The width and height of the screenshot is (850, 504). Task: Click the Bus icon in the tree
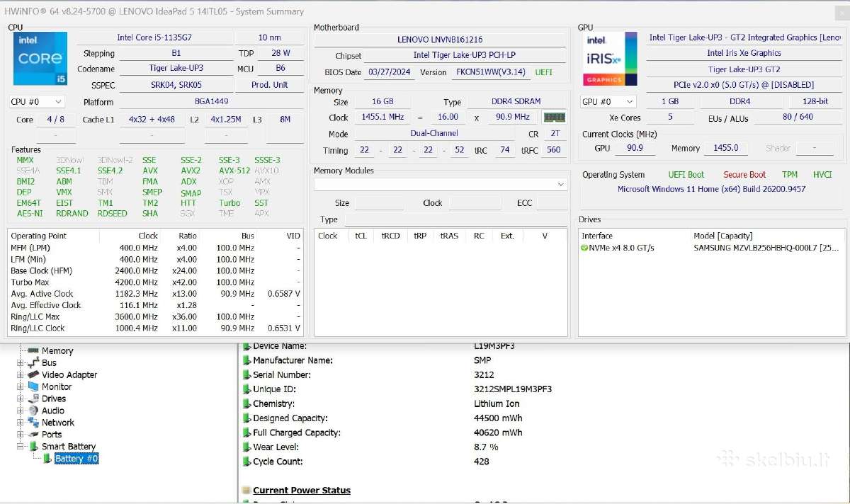point(33,362)
